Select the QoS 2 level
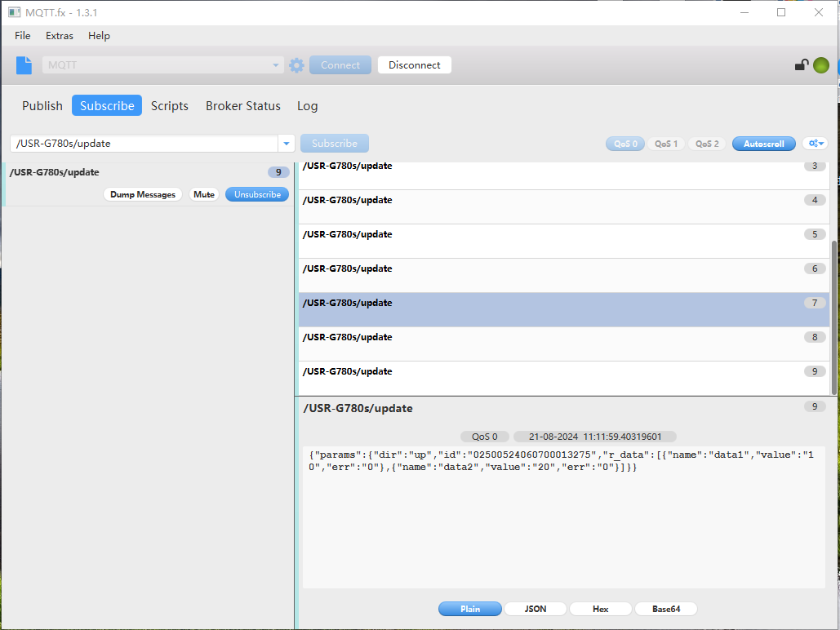 [x=707, y=144]
